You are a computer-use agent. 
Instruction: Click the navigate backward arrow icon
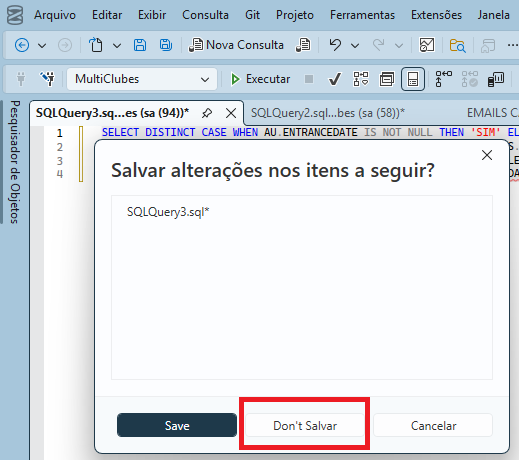tap(22, 45)
